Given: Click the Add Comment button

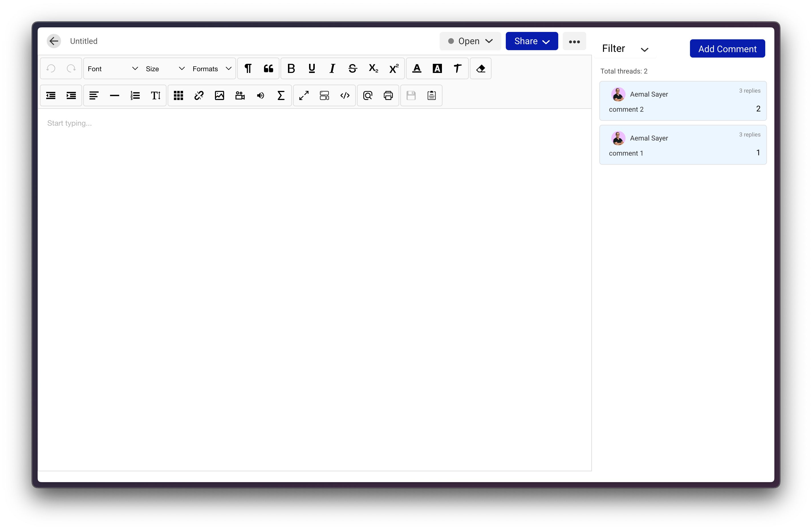Looking at the screenshot, I should [x=727, y=49].
